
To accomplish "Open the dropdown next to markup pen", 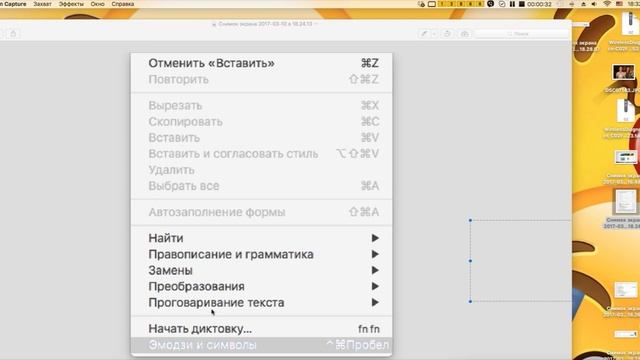I will click(x=434, y=34).
